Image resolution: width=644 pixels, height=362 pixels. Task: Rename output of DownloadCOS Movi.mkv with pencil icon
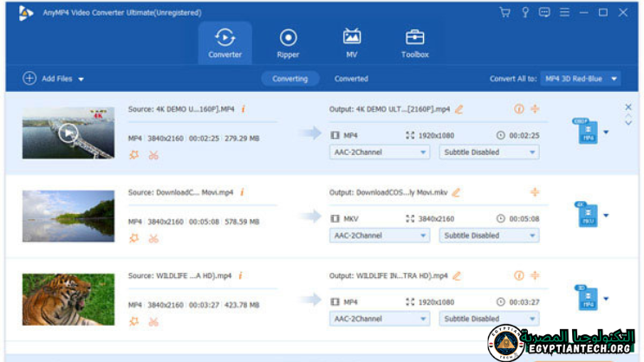point(456,192)
